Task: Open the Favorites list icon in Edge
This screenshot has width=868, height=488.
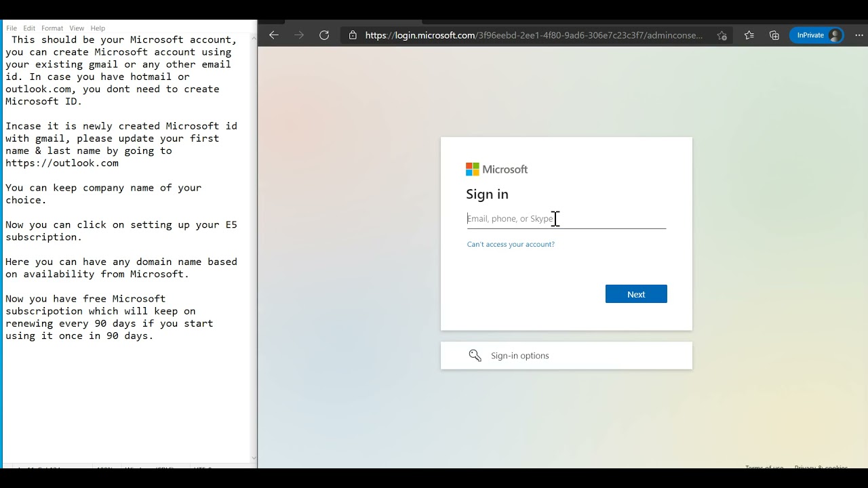Action: click(749, 35)
